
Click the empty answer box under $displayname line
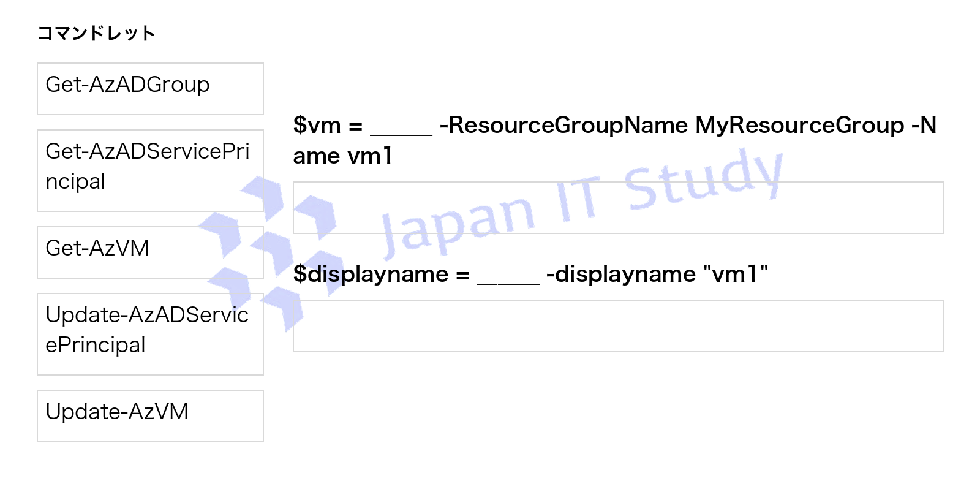click(618, 326)
